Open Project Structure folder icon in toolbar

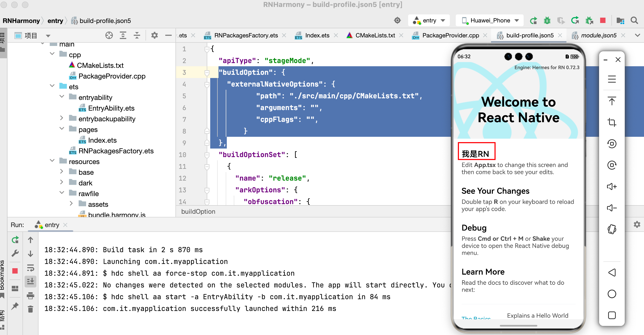pyautogui.click(x=620, y=21)
